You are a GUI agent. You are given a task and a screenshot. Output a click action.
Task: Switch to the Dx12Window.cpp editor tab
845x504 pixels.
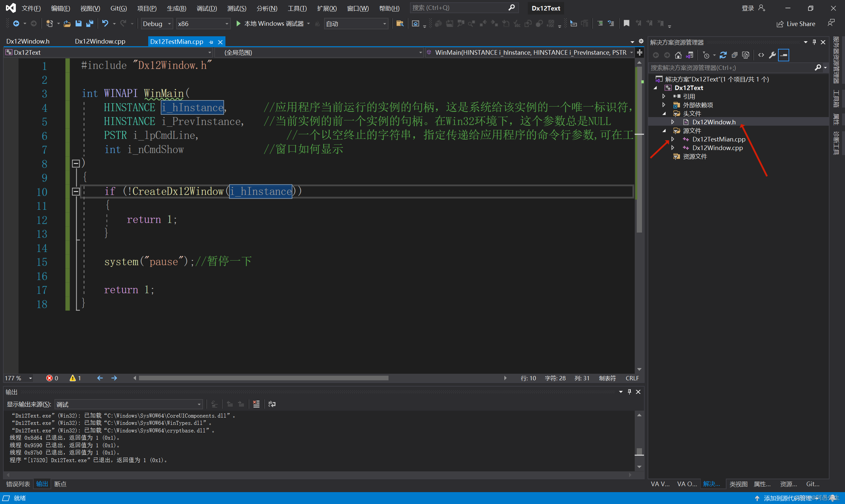tap(100, 41)
